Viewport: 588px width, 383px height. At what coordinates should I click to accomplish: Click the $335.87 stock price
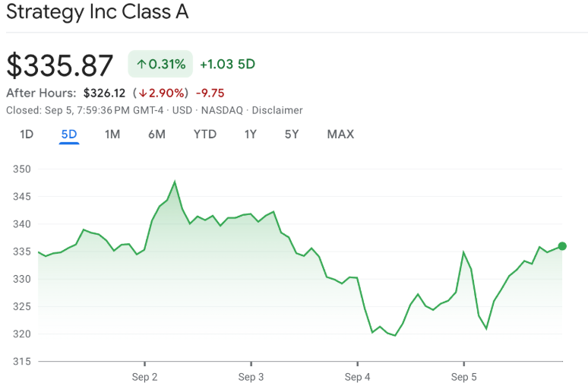click(60, 65)
